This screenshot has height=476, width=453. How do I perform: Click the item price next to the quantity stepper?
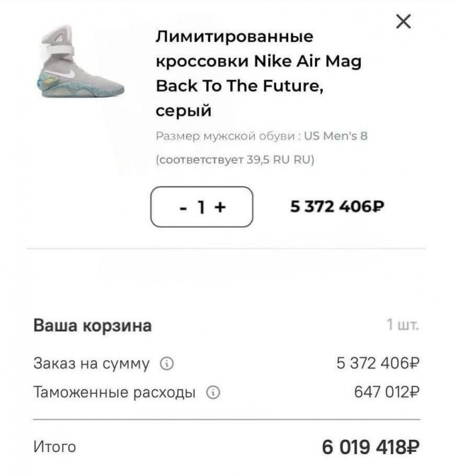coord(337,207)
